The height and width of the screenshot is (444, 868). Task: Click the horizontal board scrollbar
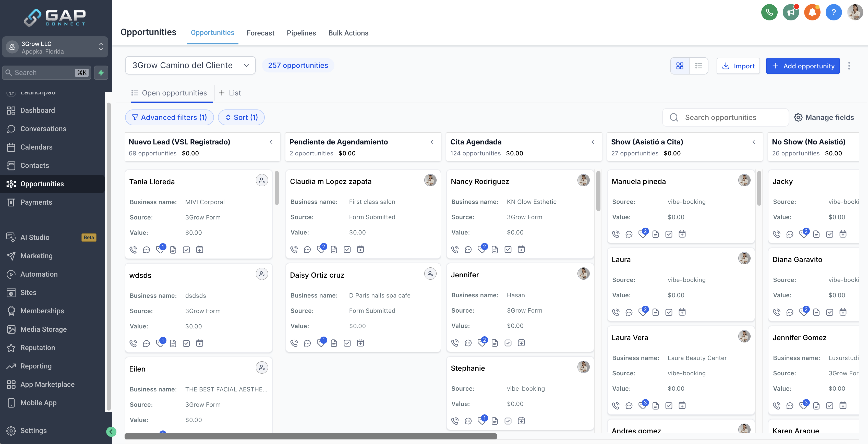[x=311, y=437]
